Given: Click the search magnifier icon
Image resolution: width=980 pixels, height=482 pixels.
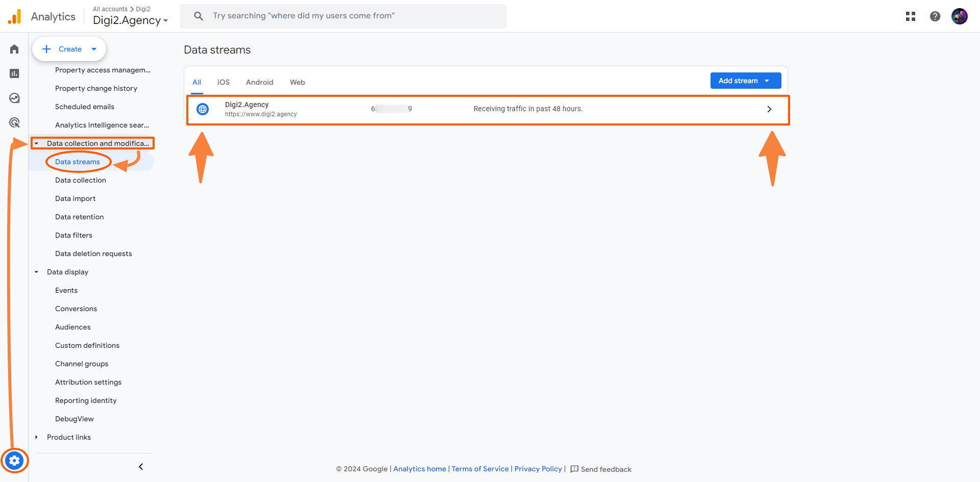Looking at the screenshot, I should coord(199,16).
